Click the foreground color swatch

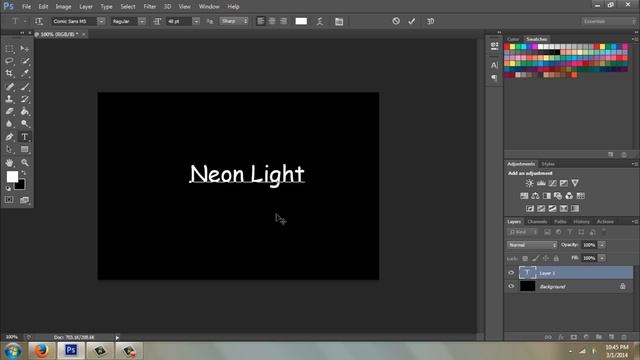click(12, 176)
